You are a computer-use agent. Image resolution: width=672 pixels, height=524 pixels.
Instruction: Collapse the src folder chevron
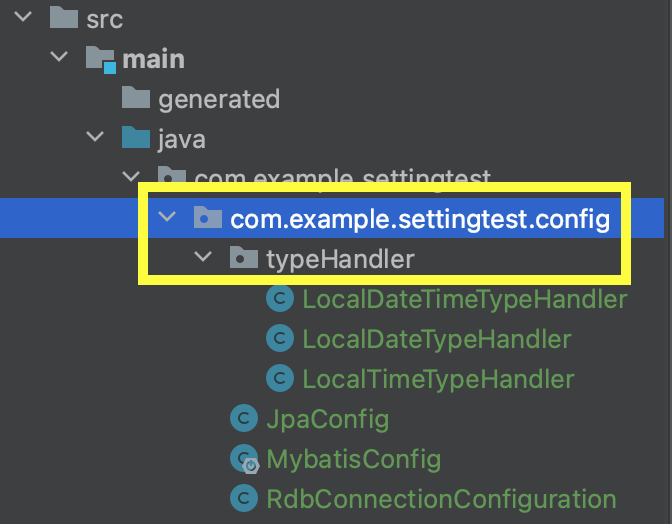[23, 17]
